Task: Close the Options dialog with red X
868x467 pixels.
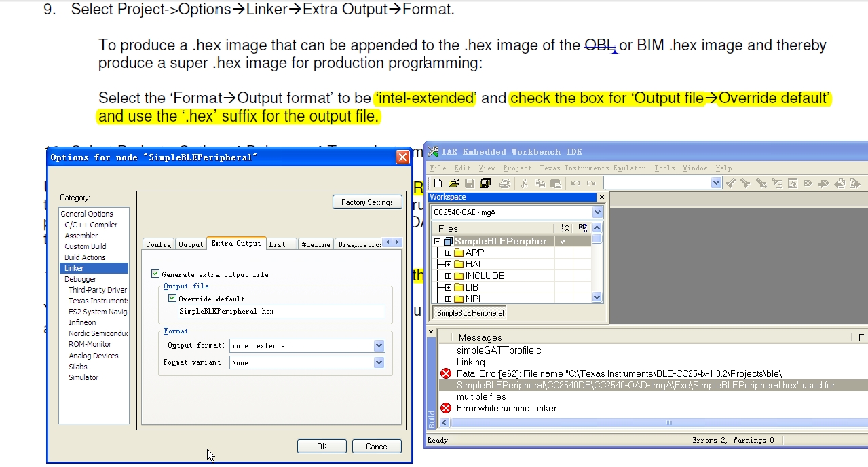Action: click(402, 157)
